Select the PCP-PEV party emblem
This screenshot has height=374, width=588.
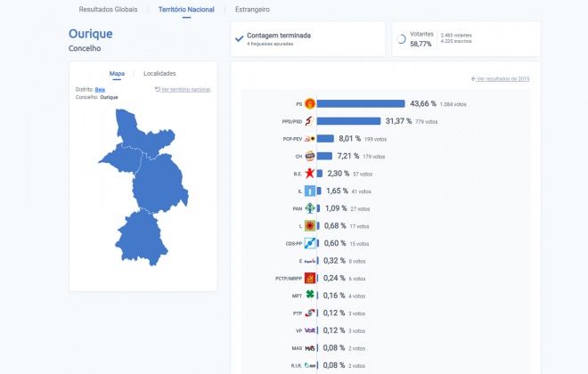pyautogui.click(x=310, y=139)
